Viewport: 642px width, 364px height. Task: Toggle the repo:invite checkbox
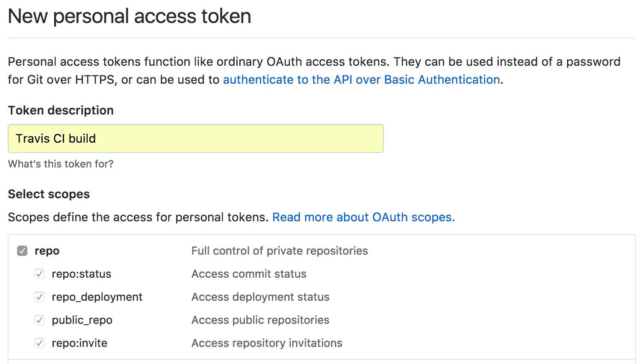click(x=39, y=343)
